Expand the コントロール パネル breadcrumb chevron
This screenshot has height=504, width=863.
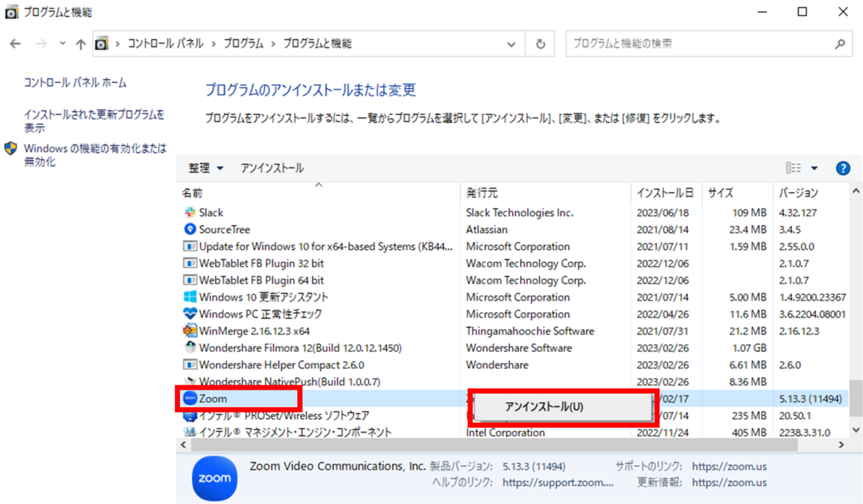coord(213,44)
